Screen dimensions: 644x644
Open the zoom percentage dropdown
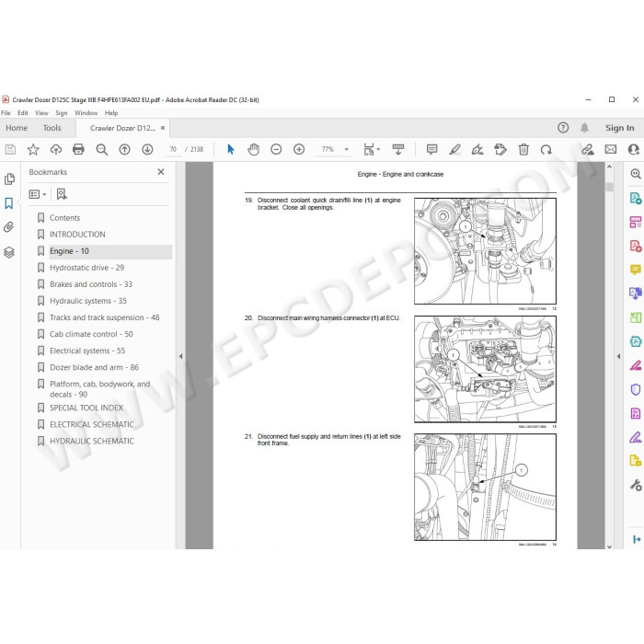tap(347, 149)
